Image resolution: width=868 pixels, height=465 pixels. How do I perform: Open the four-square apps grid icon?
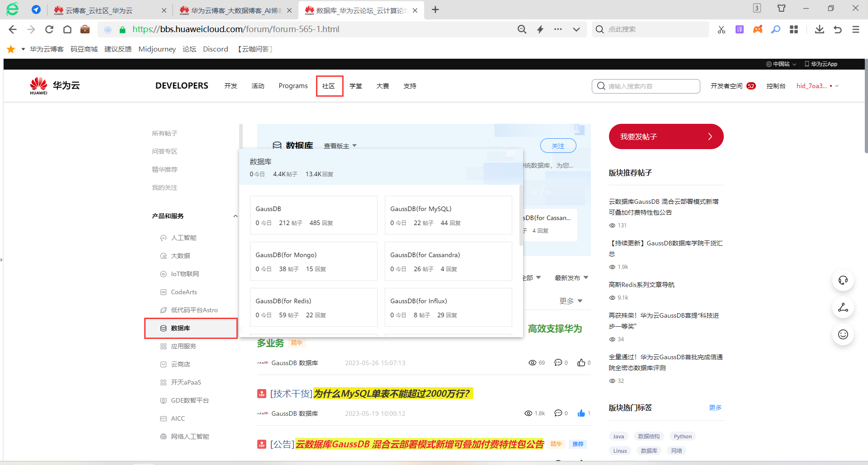click(x=794, y=29)
